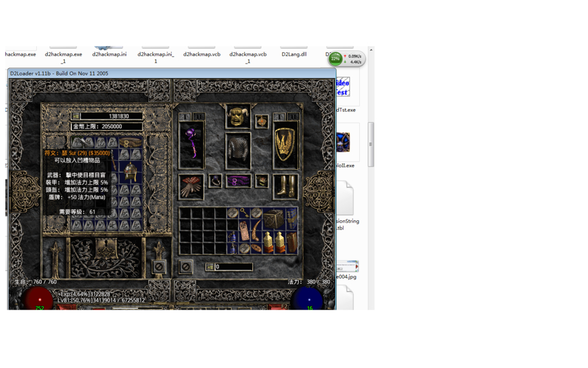Switch to left weapon tab I
The image size is (588, 368).
click(185, 117)
